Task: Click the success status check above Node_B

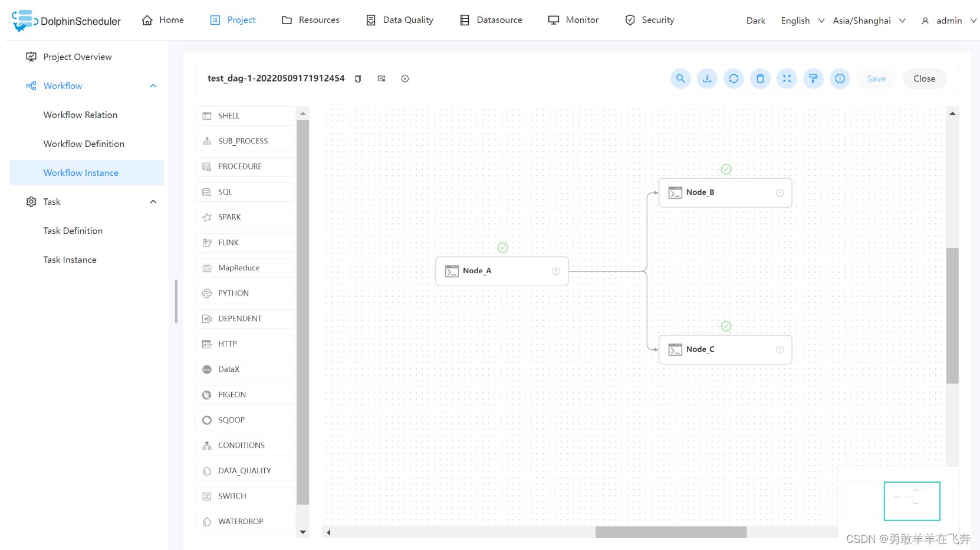Action: pos(726,169)
